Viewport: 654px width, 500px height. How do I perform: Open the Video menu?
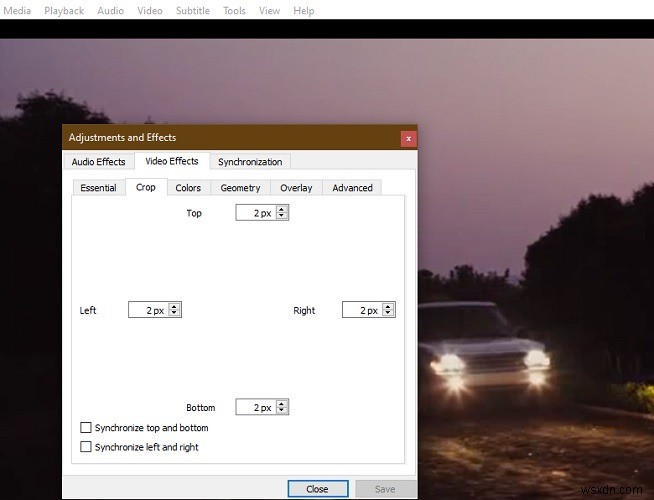click(150, 10)
